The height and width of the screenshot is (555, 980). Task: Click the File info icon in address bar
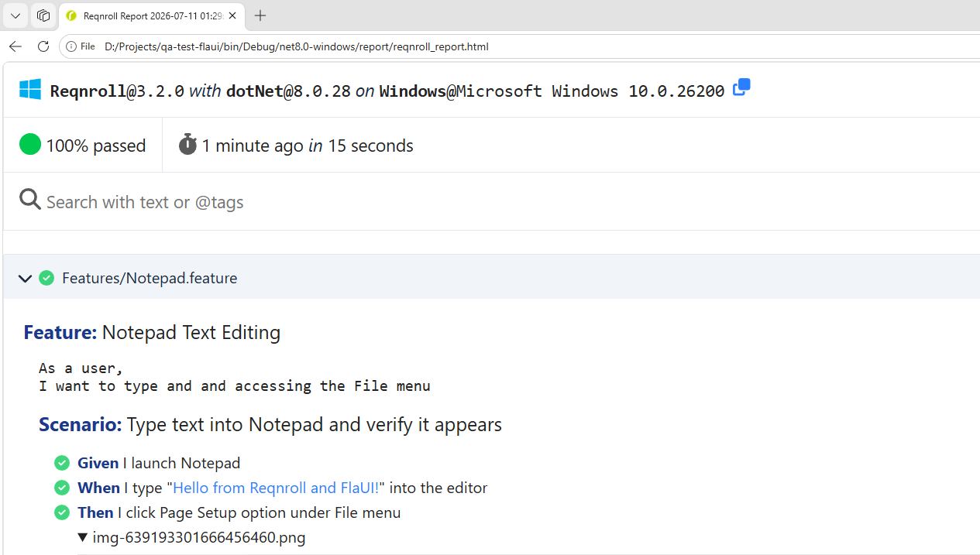point(71,46)
